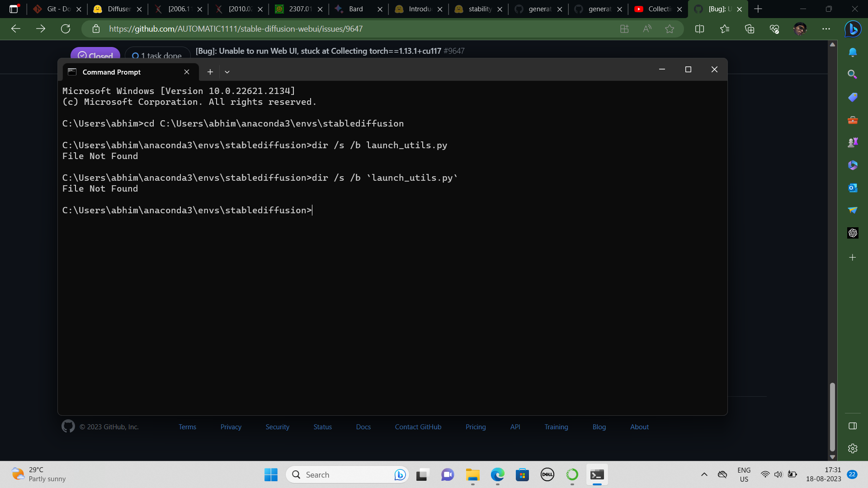Toggle the notifications bell in Edge sidebar
Image resolution: width=868 pixels, height=488 pixels.
pos(853,52)
